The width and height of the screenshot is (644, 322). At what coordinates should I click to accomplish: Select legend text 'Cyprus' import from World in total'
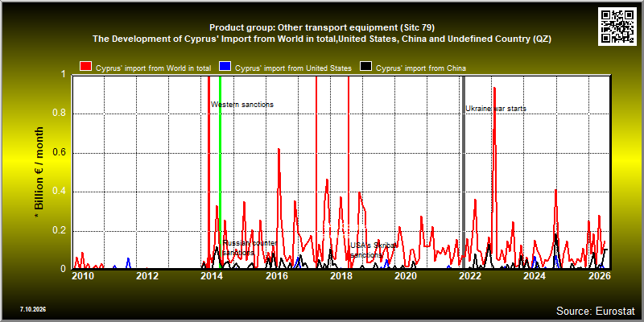pos(153,68)
